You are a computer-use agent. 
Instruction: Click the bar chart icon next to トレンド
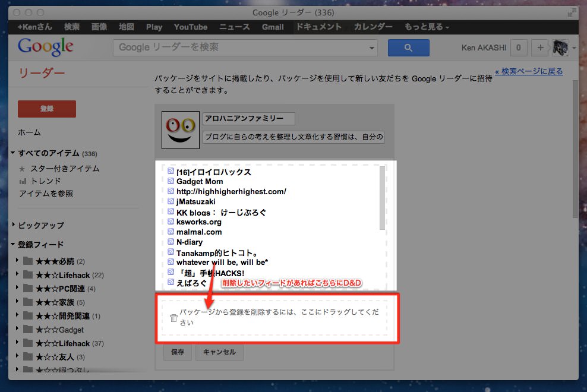click(x=23, y=181)
